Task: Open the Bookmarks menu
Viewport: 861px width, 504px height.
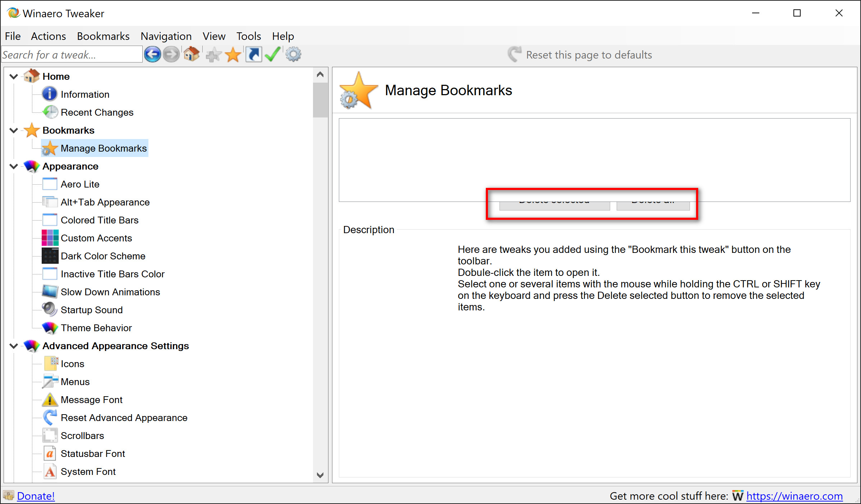Action: pyautogui.click(x=103, y=36)
